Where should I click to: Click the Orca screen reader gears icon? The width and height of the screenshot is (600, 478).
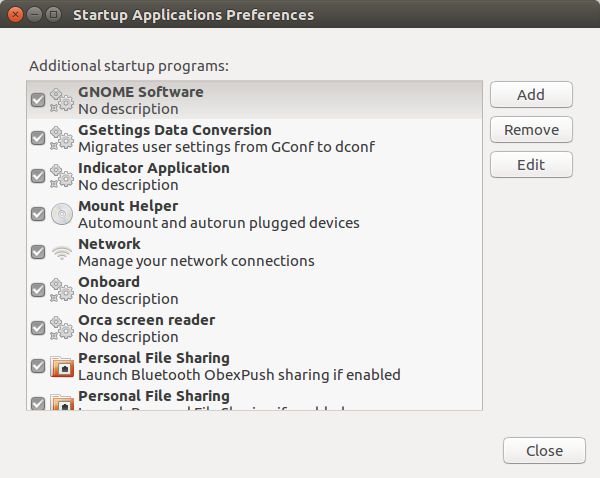pyautogui.click(x=62, y=328)
